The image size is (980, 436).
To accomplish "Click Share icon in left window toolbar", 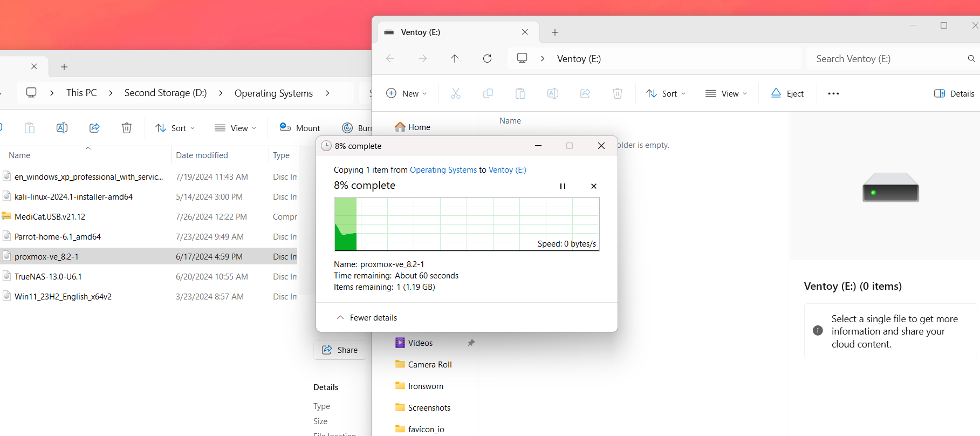I will 94,128.
